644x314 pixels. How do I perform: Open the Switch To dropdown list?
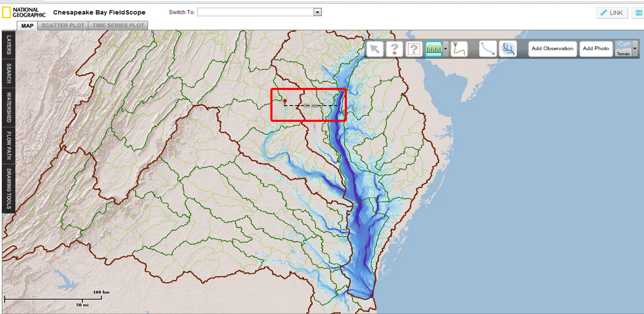coord(317,12)
